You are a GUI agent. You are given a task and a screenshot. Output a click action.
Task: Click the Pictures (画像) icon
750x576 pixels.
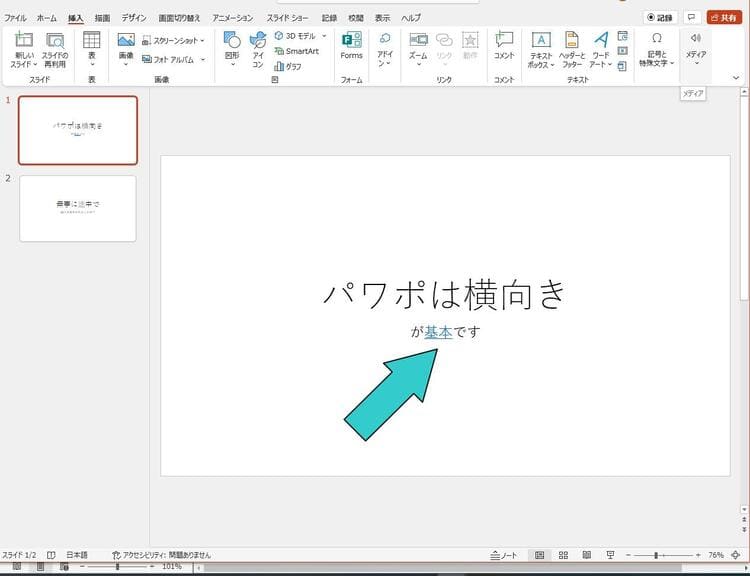[x=126, y=40]
